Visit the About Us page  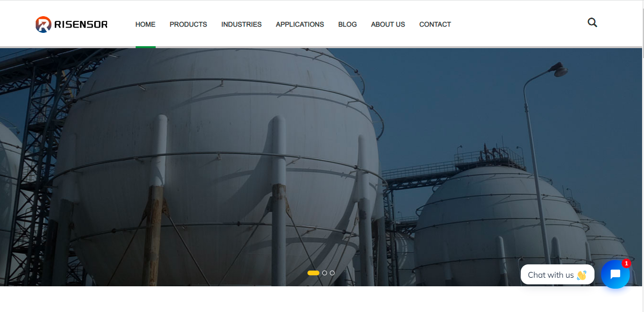point(388,24)
